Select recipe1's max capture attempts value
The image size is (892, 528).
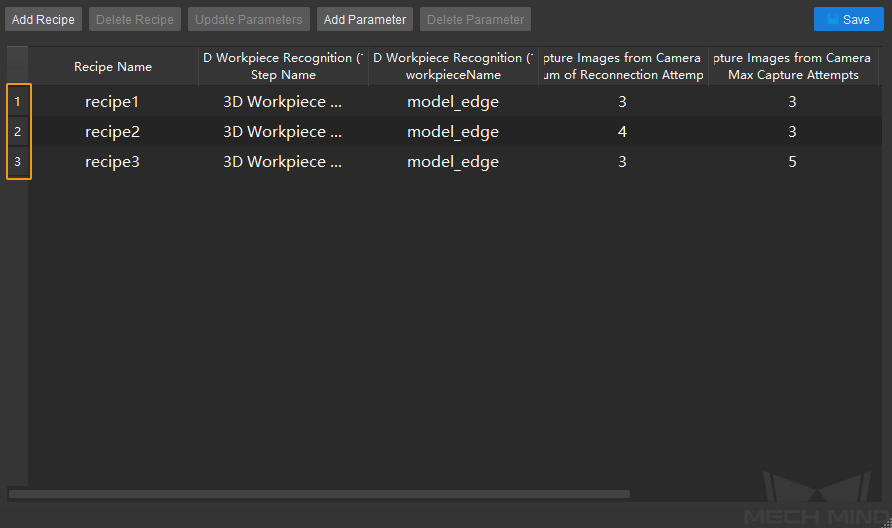click(793, 102)
